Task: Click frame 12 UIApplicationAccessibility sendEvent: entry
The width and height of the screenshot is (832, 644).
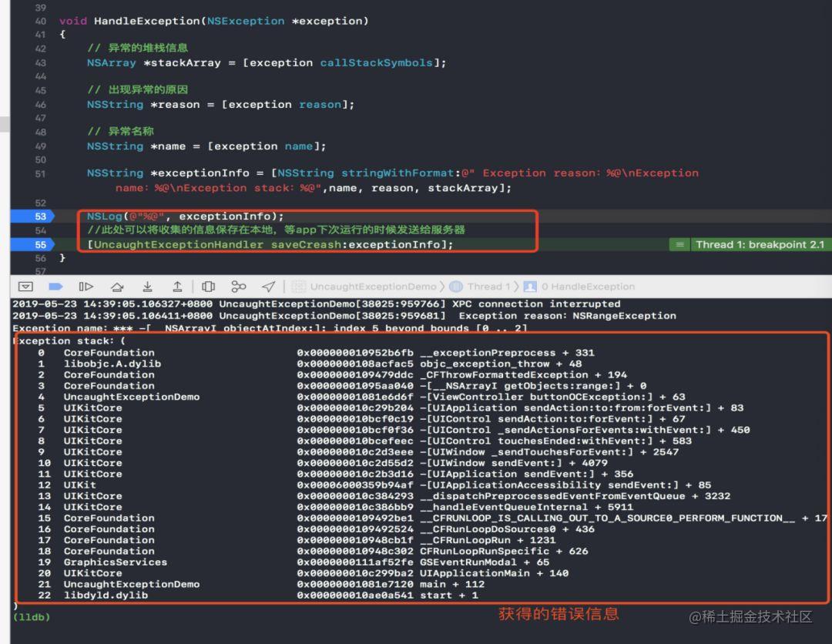Action: 374,485
